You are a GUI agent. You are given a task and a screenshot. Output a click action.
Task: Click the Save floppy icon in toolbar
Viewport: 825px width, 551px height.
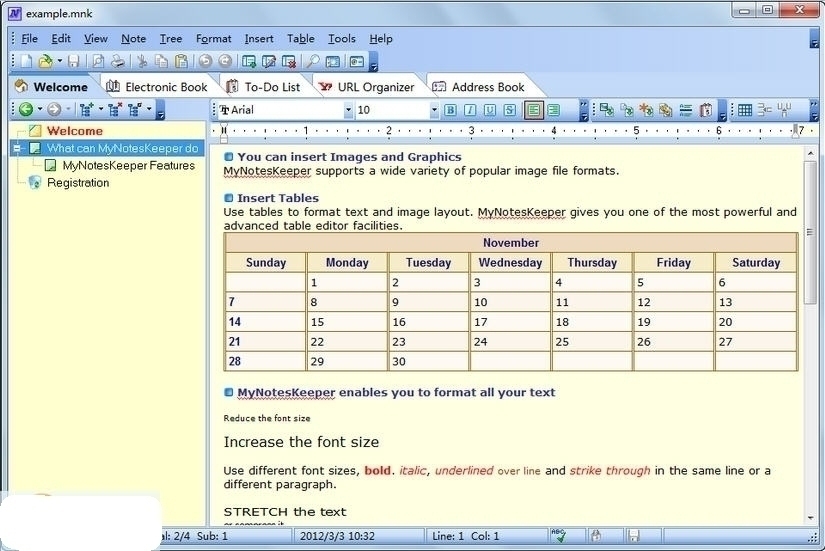[x=74, y=62]
